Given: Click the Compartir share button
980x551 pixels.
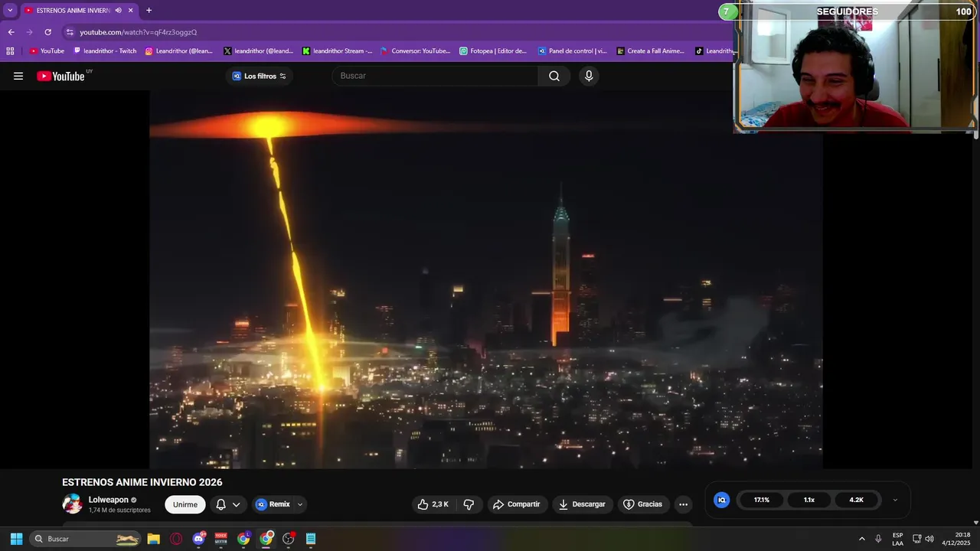Looking at the screenshot, I should [x=517, y=504].
